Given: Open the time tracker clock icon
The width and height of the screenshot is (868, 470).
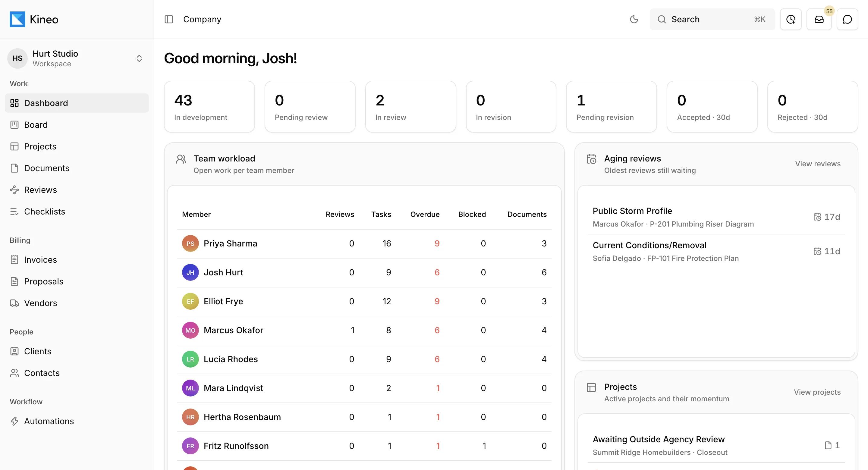Looking at the screenshot, I should 791,19.
